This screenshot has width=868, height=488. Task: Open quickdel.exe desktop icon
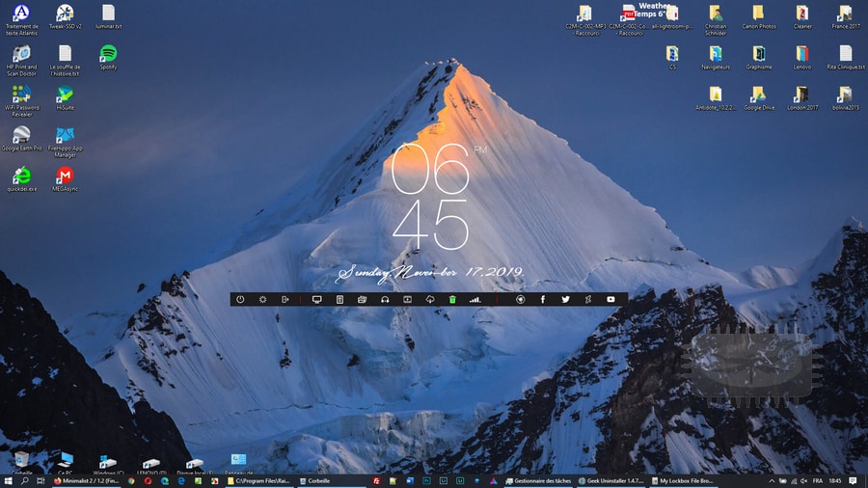[21, 179]
